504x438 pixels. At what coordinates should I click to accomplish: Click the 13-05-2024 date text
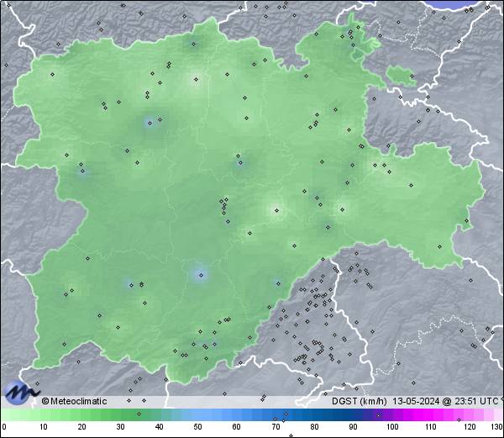pyautogui.click(x=416, y=401)
